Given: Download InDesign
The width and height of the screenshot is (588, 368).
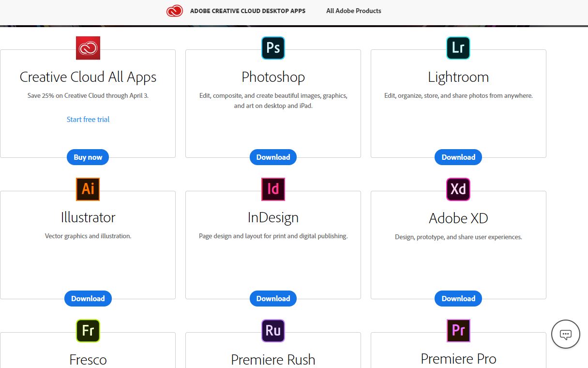Looking at the screenshot, I should point(273,298).
